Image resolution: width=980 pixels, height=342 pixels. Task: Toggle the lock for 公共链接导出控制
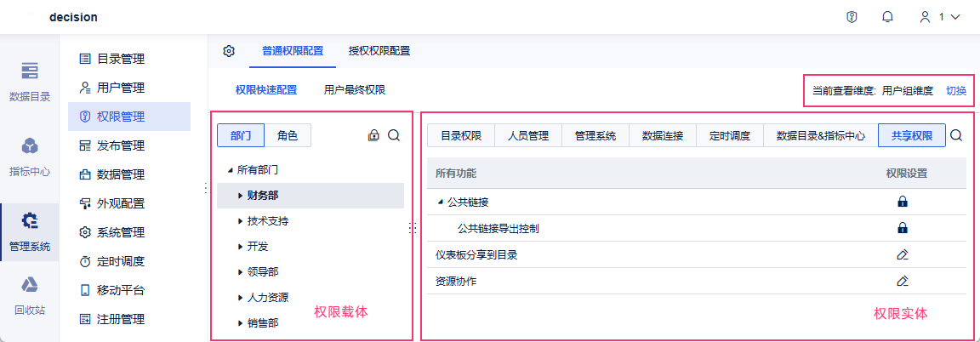(903, 228)
